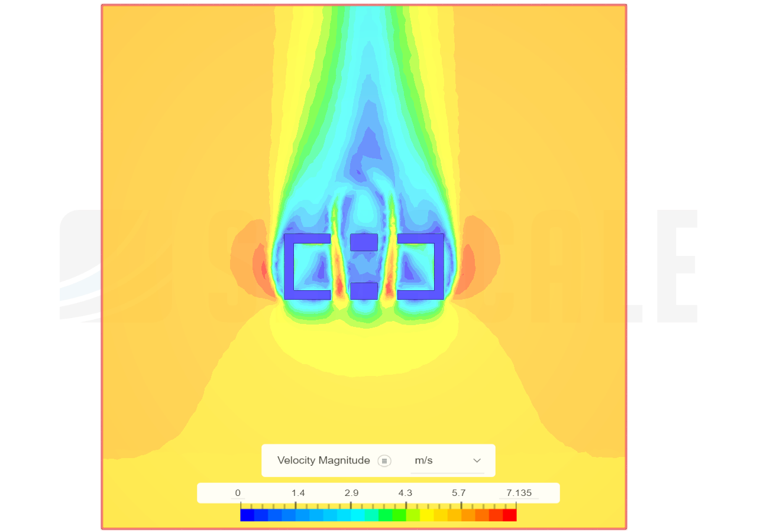
Task: Click the legend tick label 5.7
Action: [x=459, y=493]
